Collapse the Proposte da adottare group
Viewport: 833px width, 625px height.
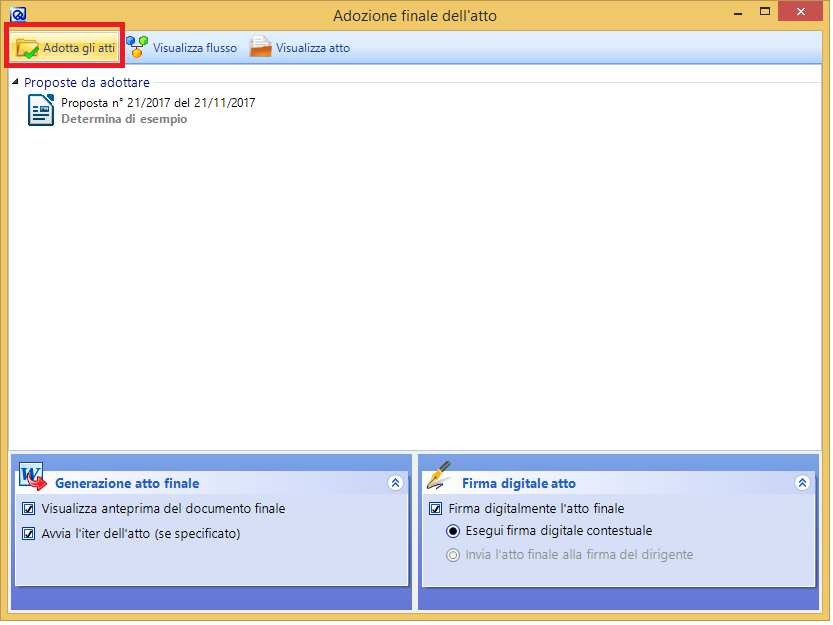15,82
